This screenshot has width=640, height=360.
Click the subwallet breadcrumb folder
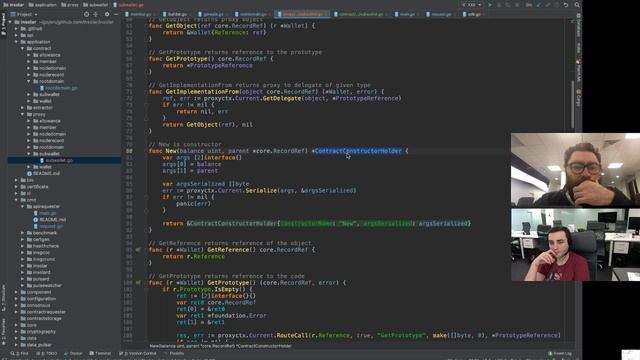coord(96,5)
